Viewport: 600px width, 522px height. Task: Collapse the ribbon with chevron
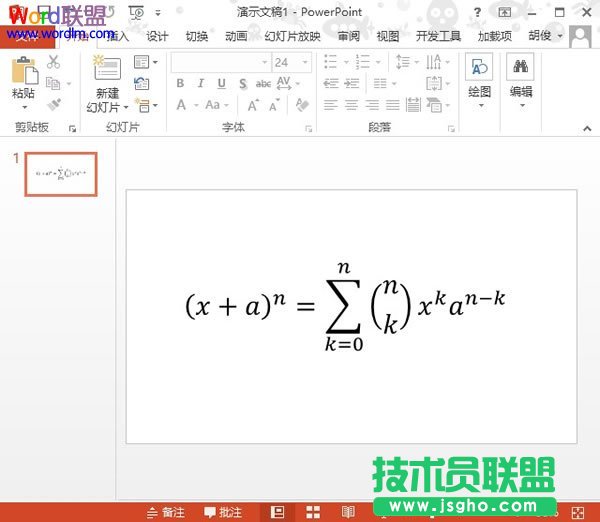coord(587,129)
